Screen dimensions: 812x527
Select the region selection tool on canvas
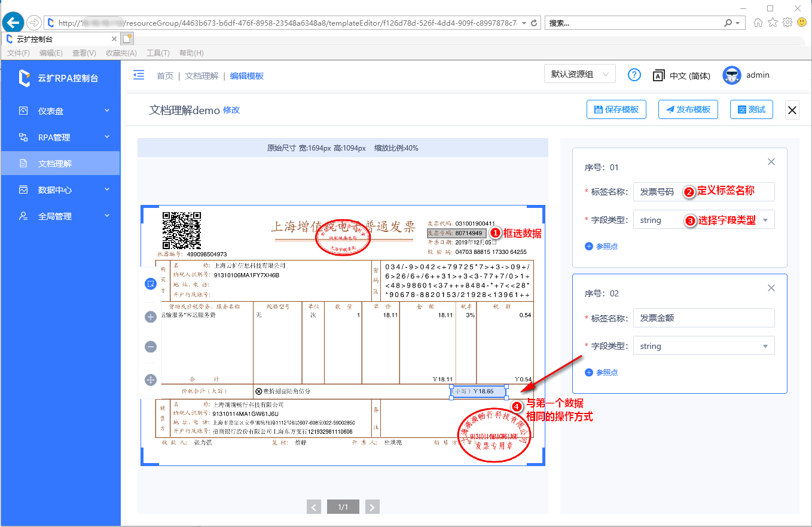(x=151, y=284)
